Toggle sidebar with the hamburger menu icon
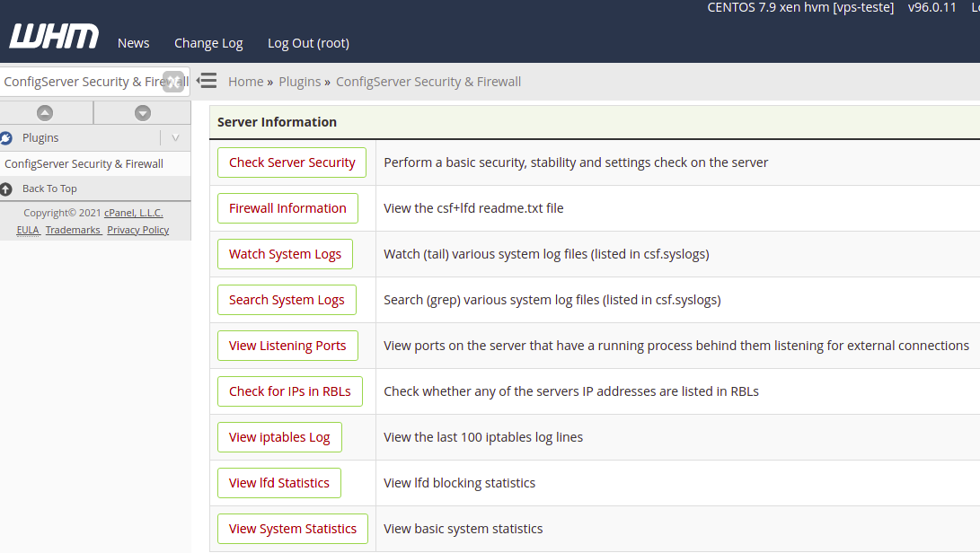 pyautogui.click(x=207, y=81)
